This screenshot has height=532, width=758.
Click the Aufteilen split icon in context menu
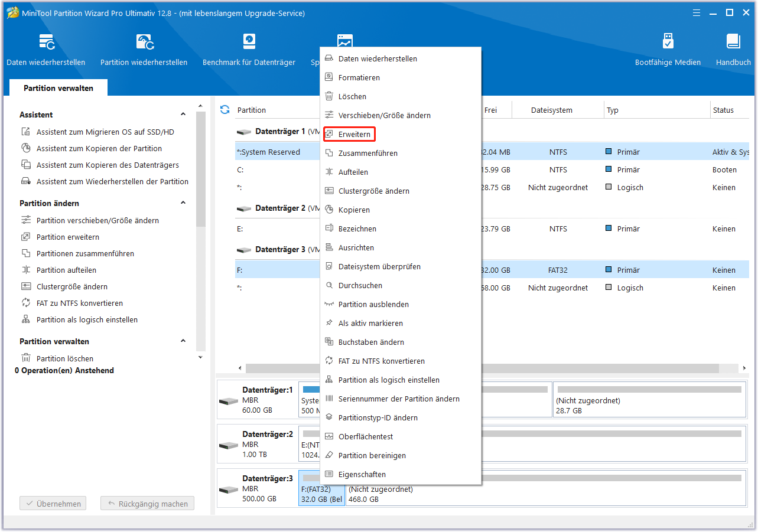click(x=329, y=172)
